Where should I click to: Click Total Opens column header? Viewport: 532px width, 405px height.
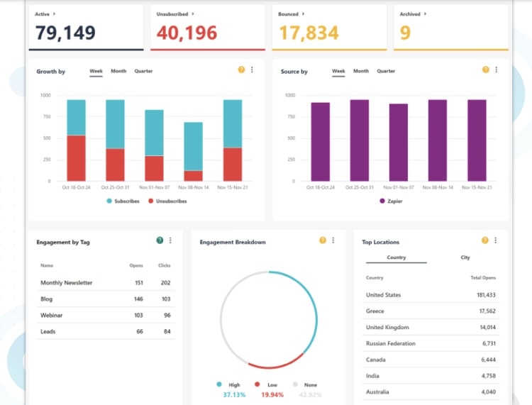pyautogui.click(x=483, y=277)
